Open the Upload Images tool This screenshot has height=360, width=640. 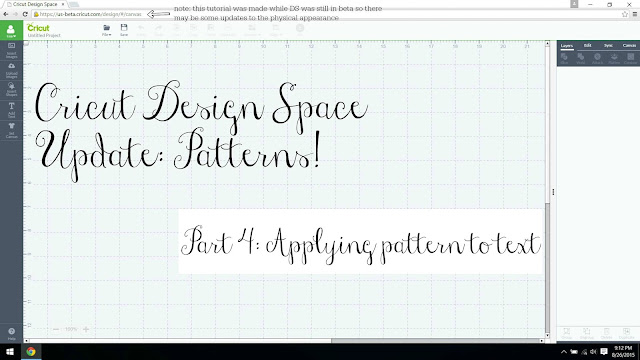click(11, 70)
